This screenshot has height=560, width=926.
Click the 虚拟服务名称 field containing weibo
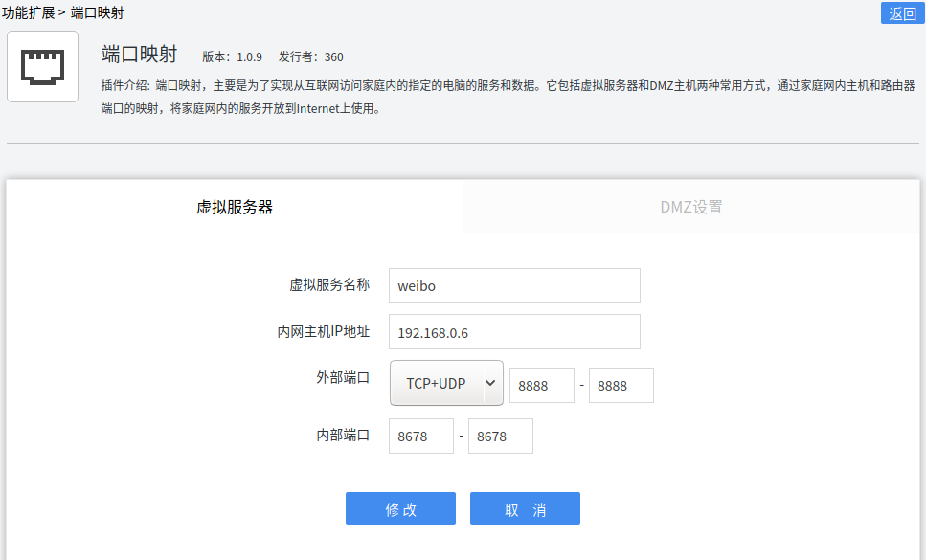514,286
